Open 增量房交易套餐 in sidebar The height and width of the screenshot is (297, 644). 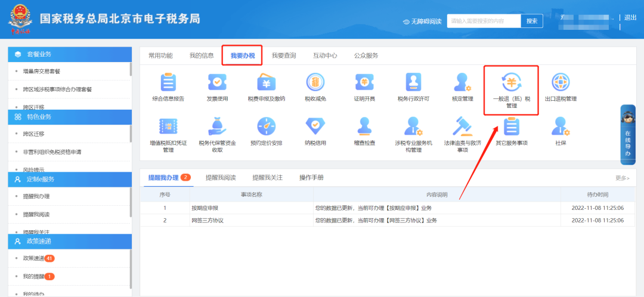42,71
